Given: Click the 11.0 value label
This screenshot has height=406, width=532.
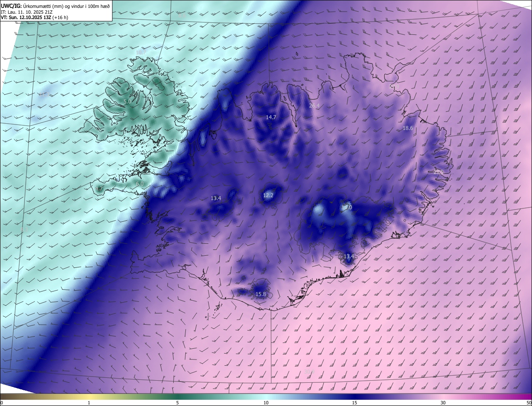Looking at the screenshot, I should [x=347, y=207].
